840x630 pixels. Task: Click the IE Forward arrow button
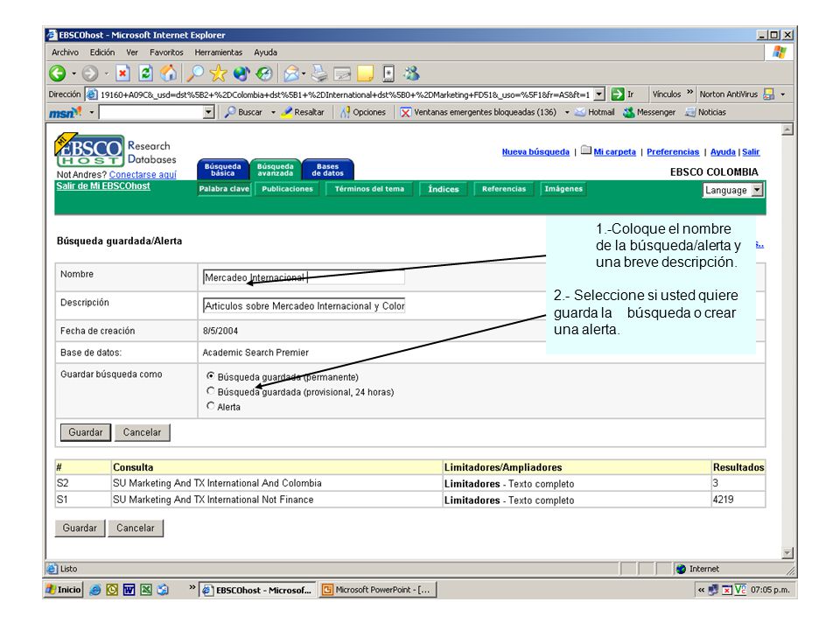[x=90, y=73]
